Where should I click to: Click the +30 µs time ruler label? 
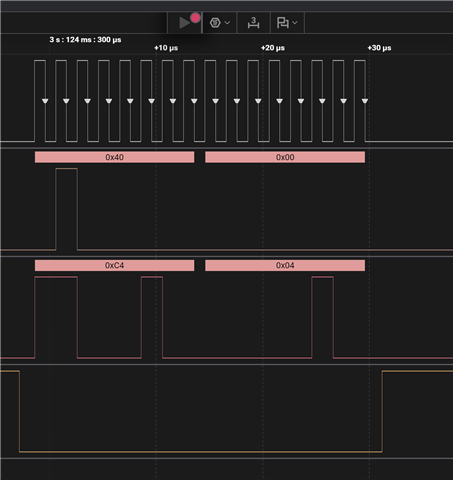(x=379, y=48)
